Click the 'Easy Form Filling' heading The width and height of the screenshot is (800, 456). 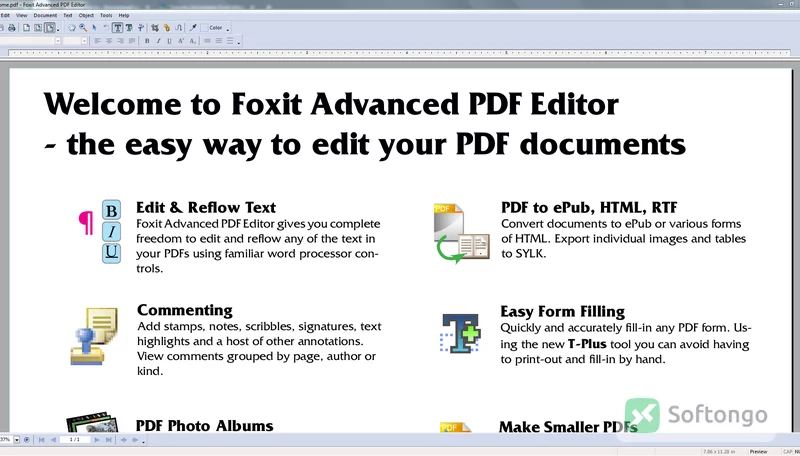(562, 312)
